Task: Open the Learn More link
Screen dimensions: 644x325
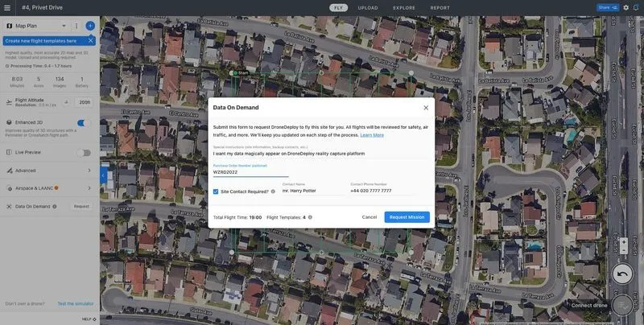Action: click(372, 135)
